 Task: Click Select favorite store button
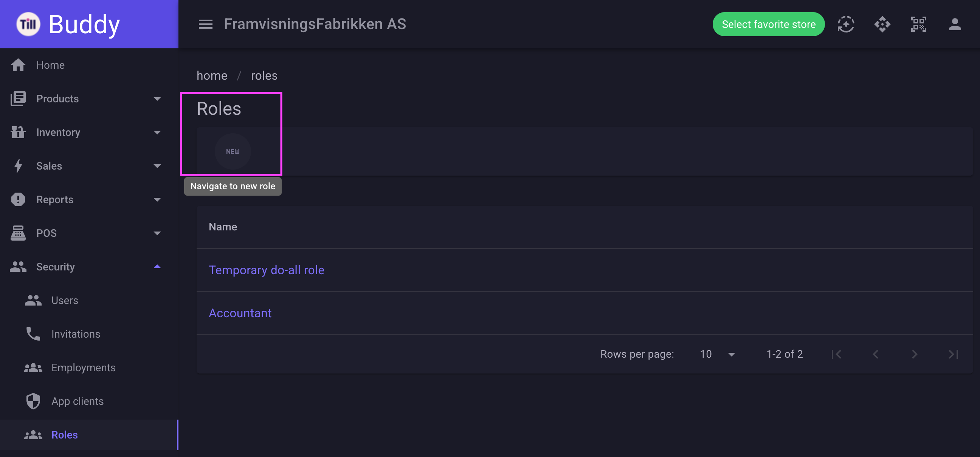(x=769, y=24)
